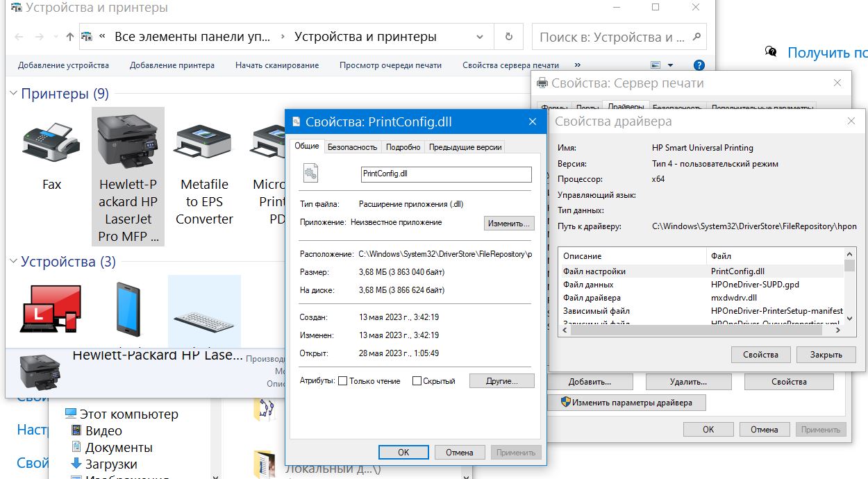The width and height of the screenshot is (868, 479).
Task: Enable the Скрытый attribute checkbox
Action: (x=417, y=381)
